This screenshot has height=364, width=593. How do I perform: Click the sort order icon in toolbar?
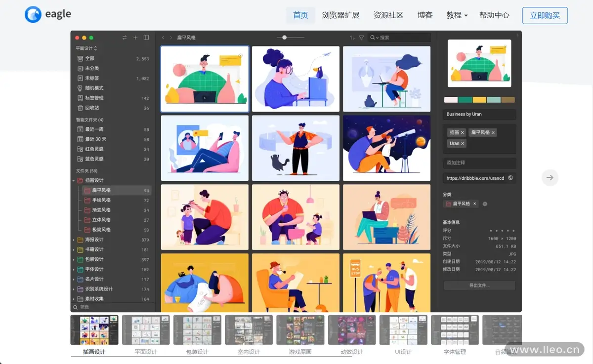(x=352, y=38)
